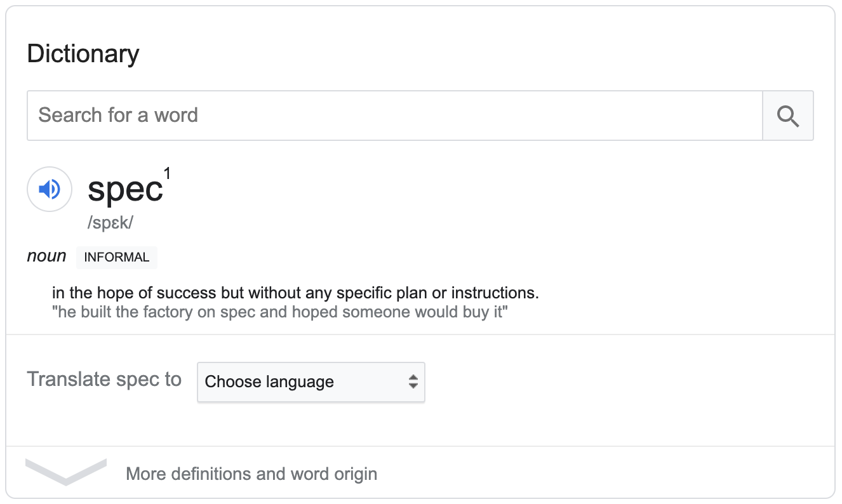Click the "Translate spec to" label
Image resolution: width=842 pixels, height=504 pixels.
[x=104, y=380]
